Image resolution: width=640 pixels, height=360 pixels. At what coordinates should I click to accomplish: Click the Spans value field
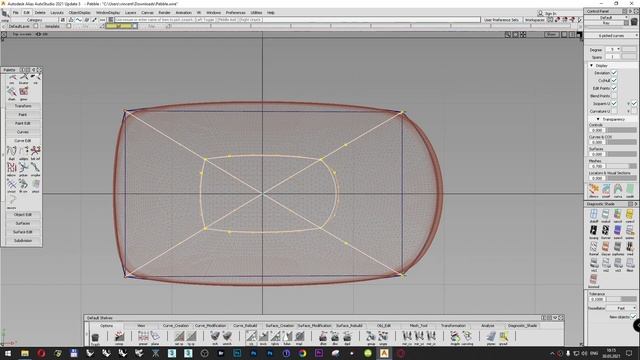pos(613,57)
